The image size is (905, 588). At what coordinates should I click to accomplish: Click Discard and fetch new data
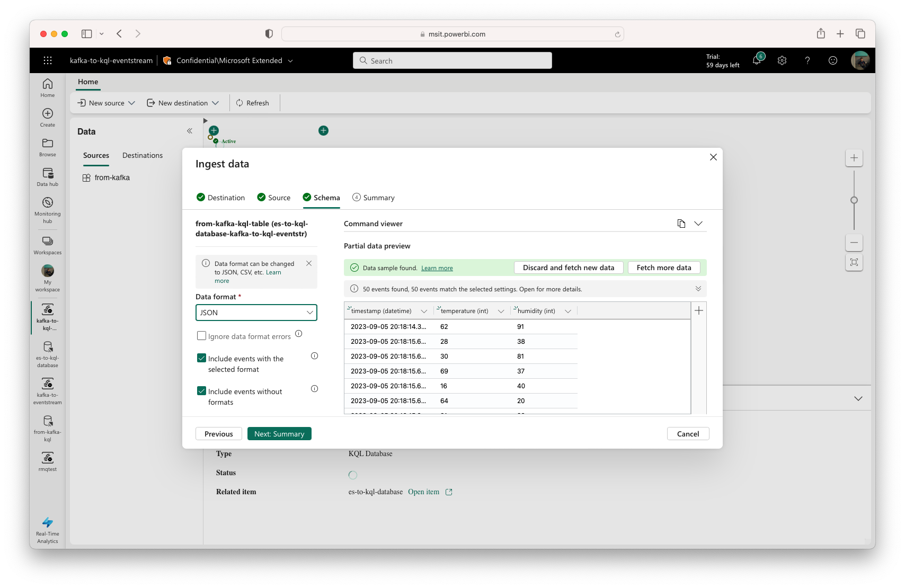coord(568,268)
